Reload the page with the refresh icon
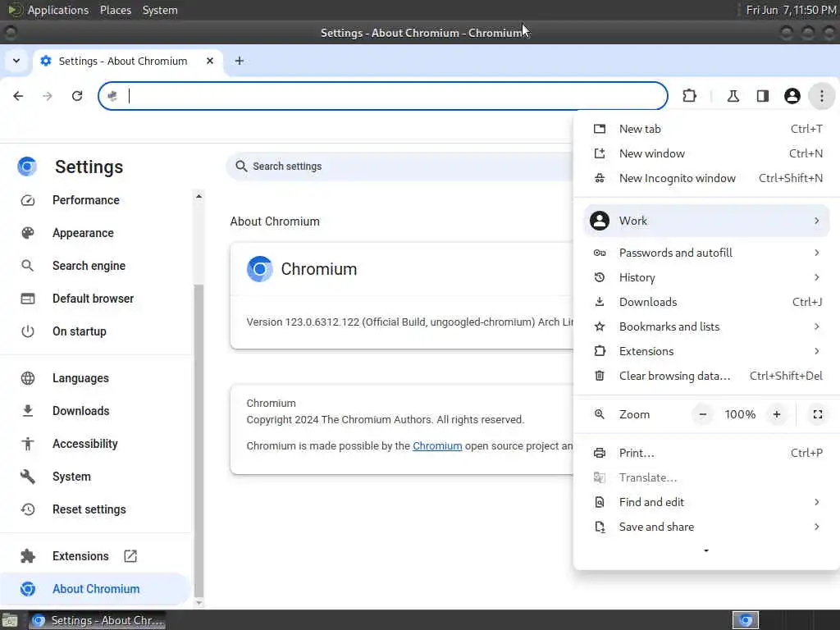Image resolution: width=840 pixels, height=630 pixels. (77, 96)
